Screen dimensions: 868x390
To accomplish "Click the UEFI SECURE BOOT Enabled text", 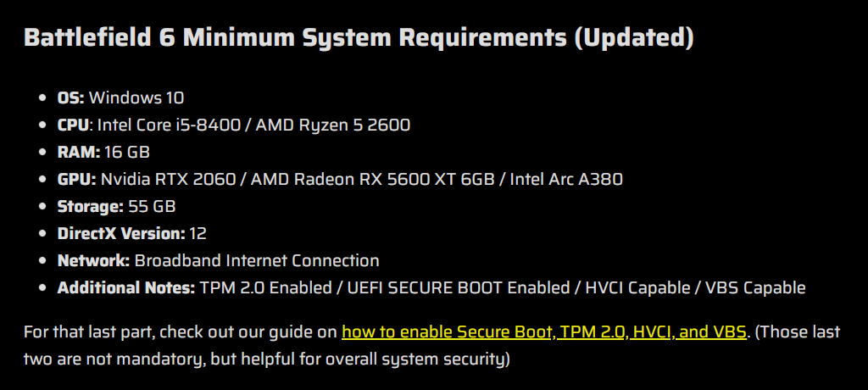I will pyautogui.click(x=459, y=287).
